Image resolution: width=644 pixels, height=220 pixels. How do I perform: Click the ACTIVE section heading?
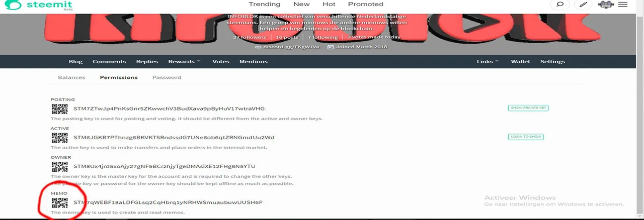click(x=60, y=129)
